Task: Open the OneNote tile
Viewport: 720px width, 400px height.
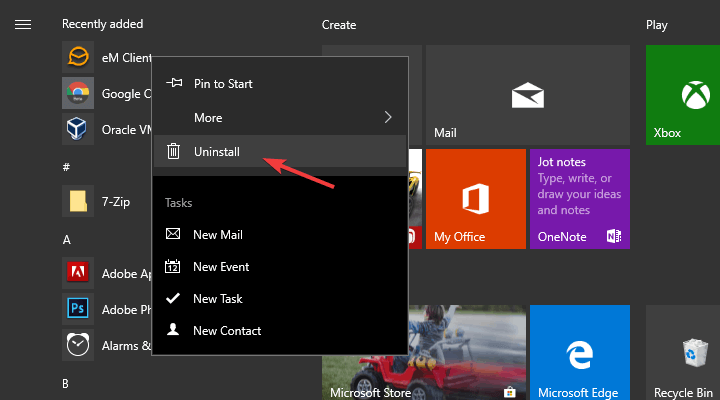Action: (x=579, y=199)
